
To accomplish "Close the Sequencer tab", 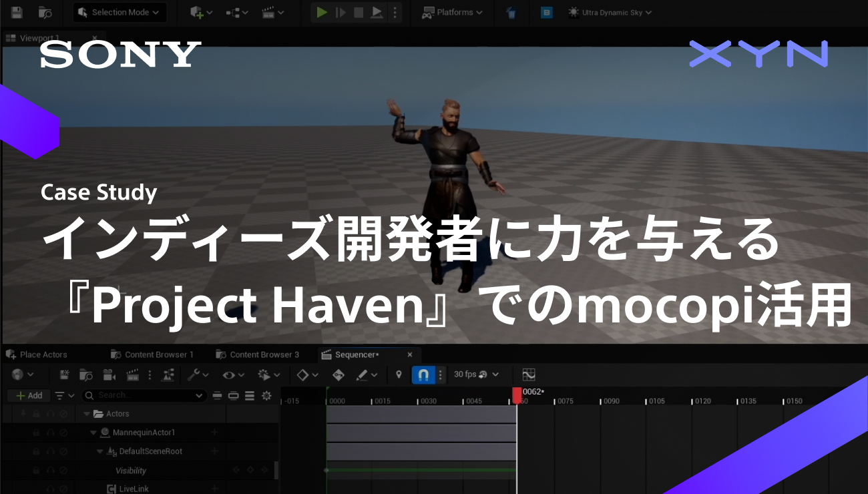I will click(x=410, y=354).
